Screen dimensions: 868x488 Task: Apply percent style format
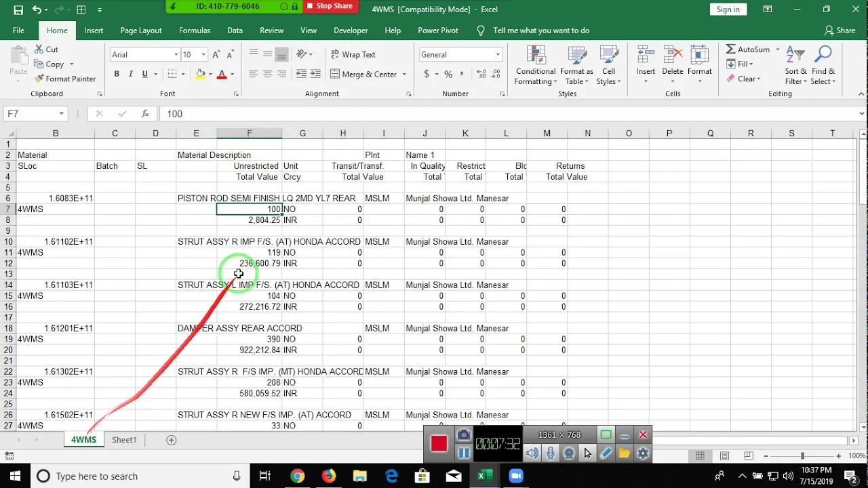click(x=448, y=74)
